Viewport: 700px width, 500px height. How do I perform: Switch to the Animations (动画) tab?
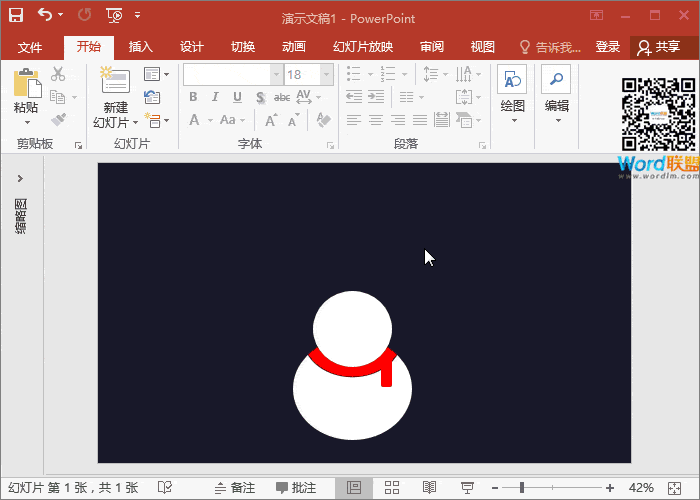pyautogui.click(x=293, y=47)
